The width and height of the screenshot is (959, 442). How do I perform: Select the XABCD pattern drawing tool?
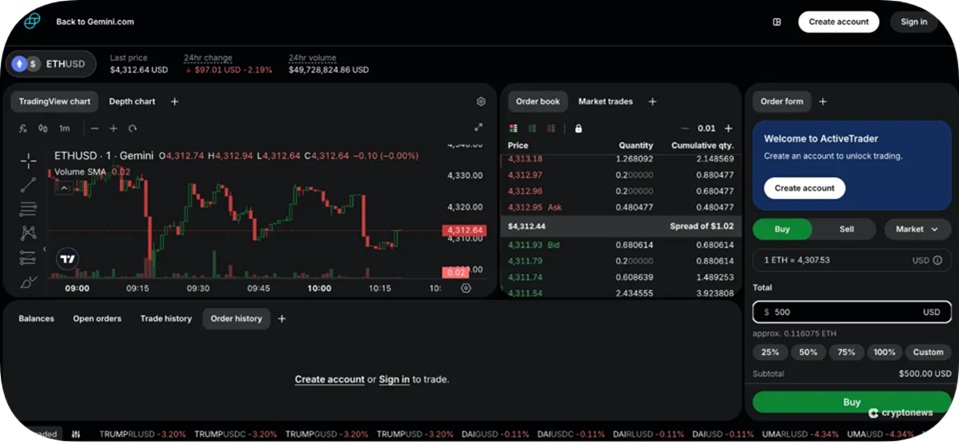click(x=28, y=232)
